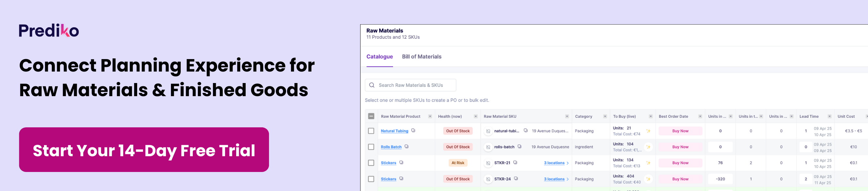The image size is (868, 191).
Task: Tick the checkbox for Natural Tubing row
Action: pyautogui.click(x=371, y=131)
